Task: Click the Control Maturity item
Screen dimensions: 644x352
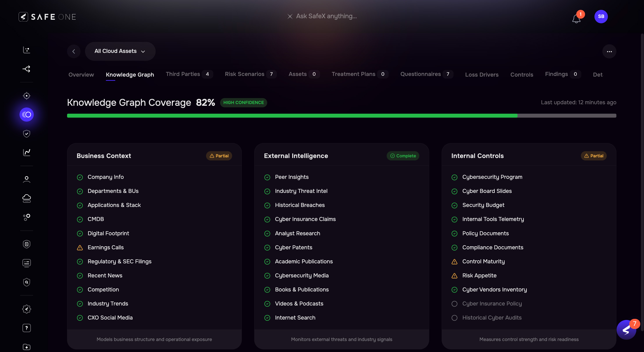Action: coord(483,261)
